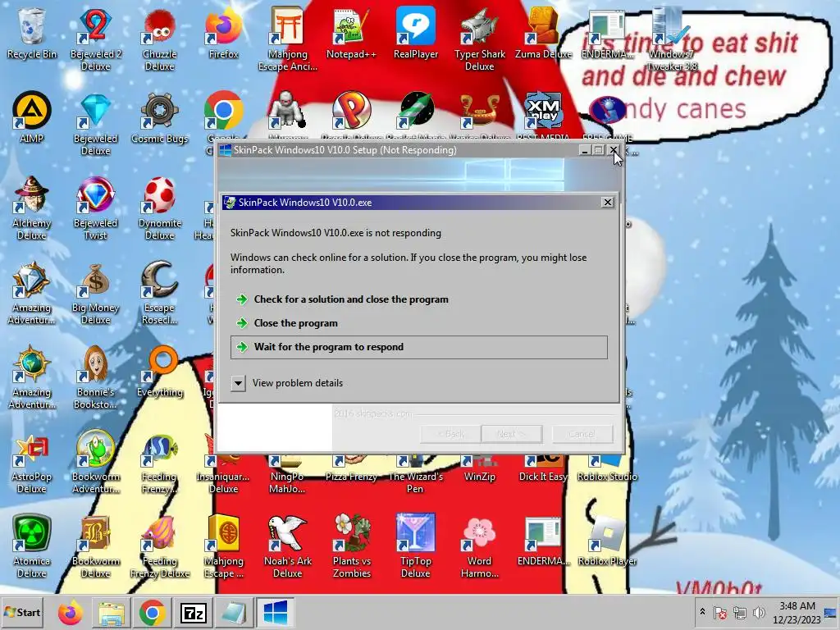Open WinZip desktop shortcut
The width and height of the screenshot is (840, 630).
click(479, 469)
